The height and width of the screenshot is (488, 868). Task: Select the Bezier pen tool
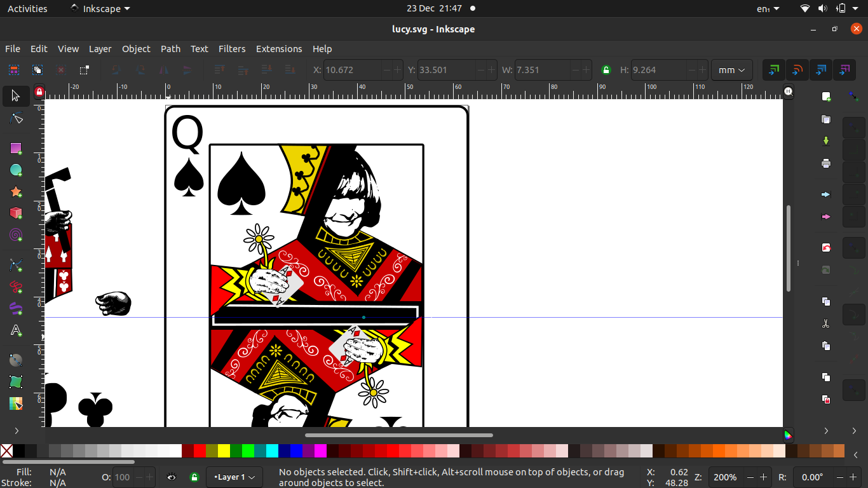click(16, 264)
